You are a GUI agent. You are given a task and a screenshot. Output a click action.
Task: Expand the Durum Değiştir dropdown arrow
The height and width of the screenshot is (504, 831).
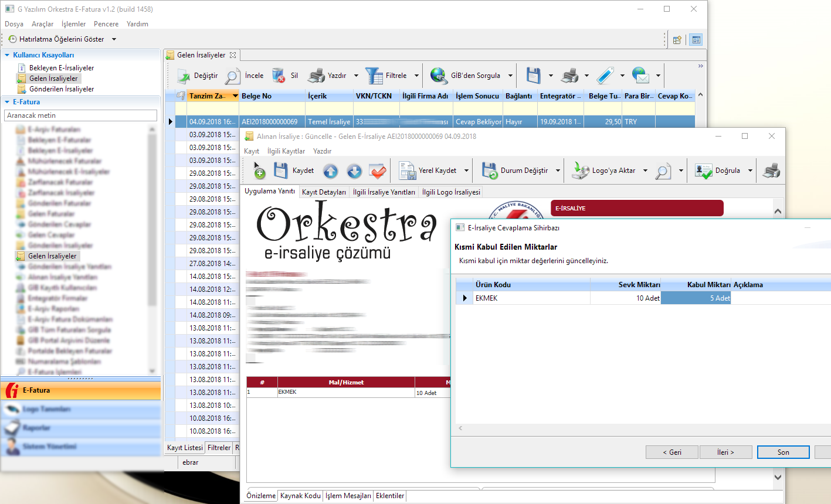(x=558, y=171)
